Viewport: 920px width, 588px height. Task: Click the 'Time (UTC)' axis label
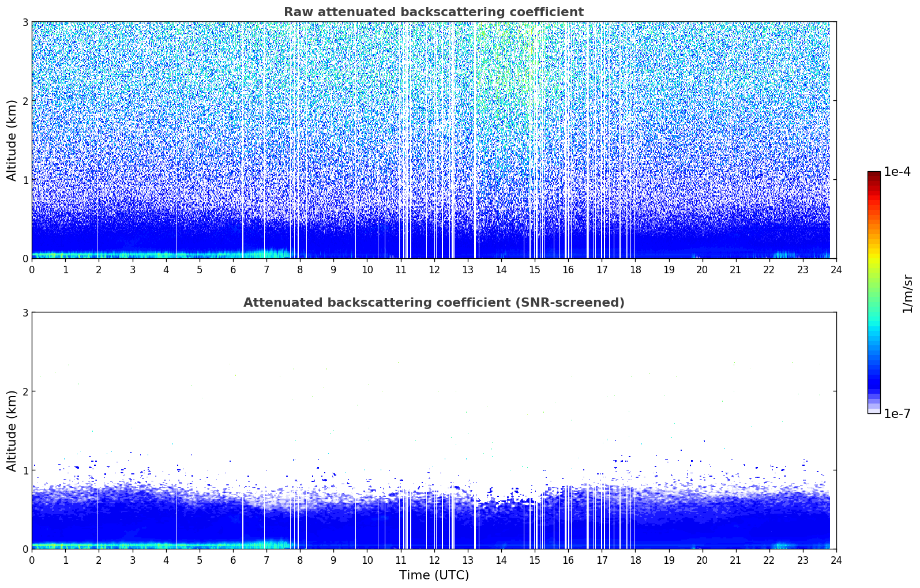point(434,575)
